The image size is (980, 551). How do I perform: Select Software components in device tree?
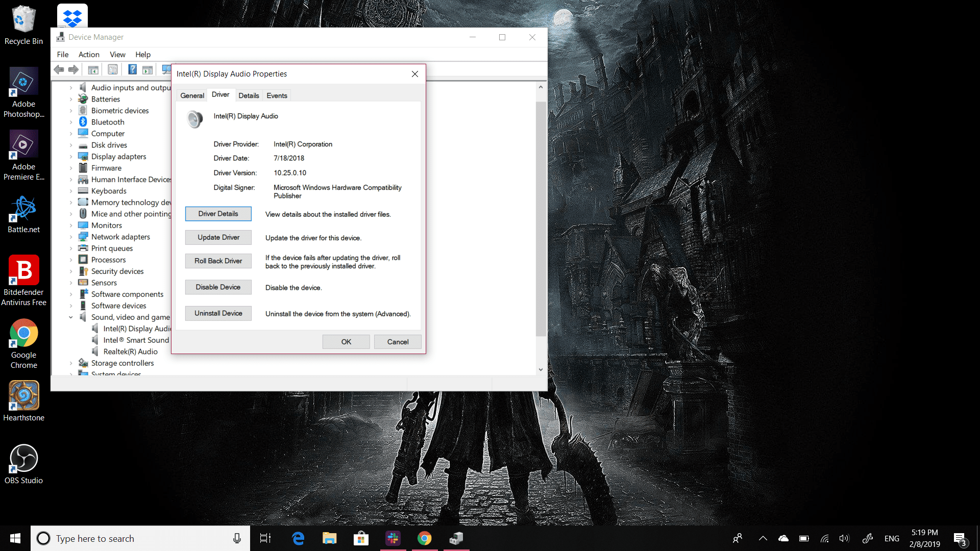127,294
